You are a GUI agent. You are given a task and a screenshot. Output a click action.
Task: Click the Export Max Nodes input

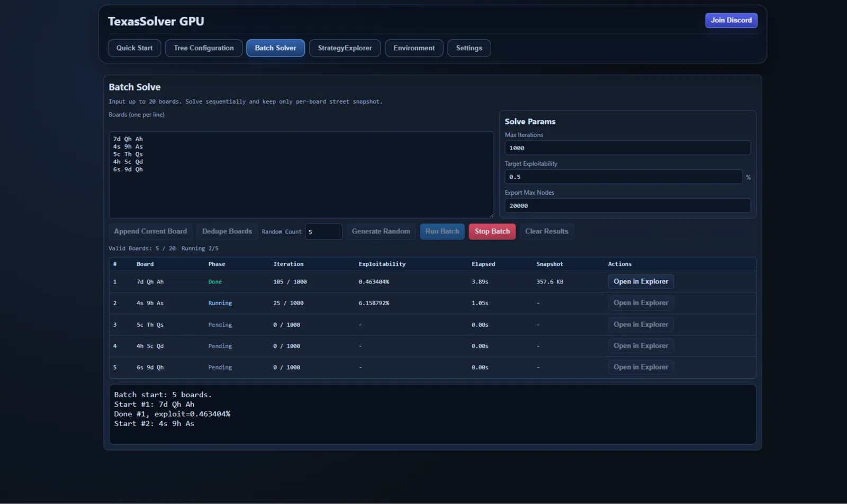click(x=627, y=206)
